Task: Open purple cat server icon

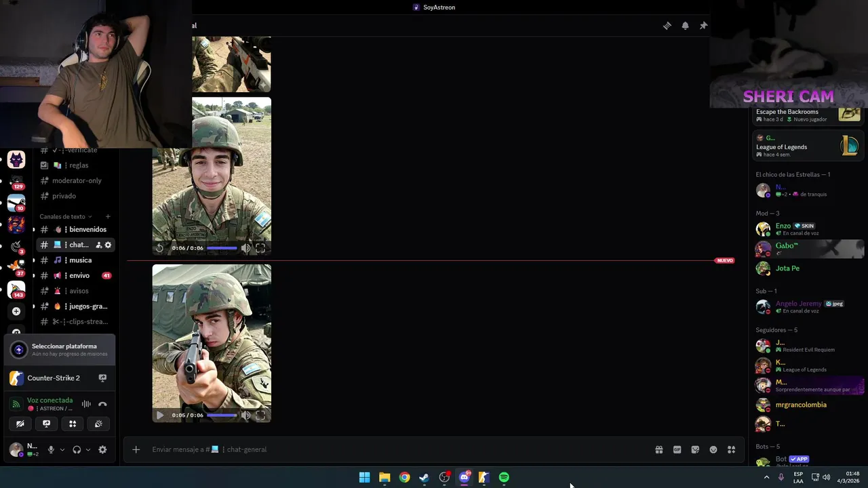Action: [16, 160]
